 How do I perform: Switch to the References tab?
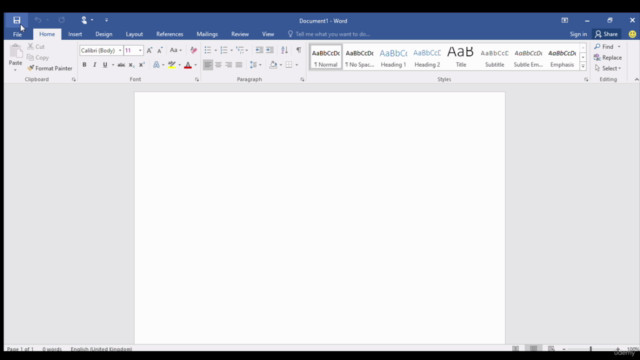pyautogui.click(x=170, y=34)
